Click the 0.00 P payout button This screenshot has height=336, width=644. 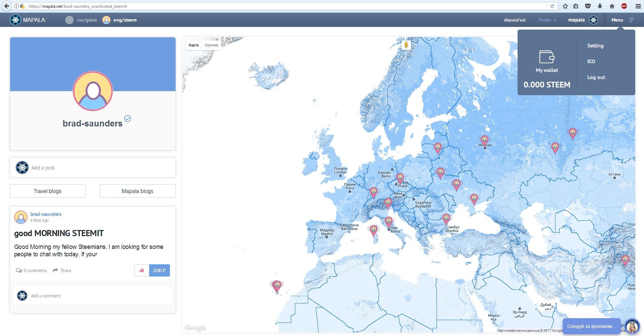[159, 270]
